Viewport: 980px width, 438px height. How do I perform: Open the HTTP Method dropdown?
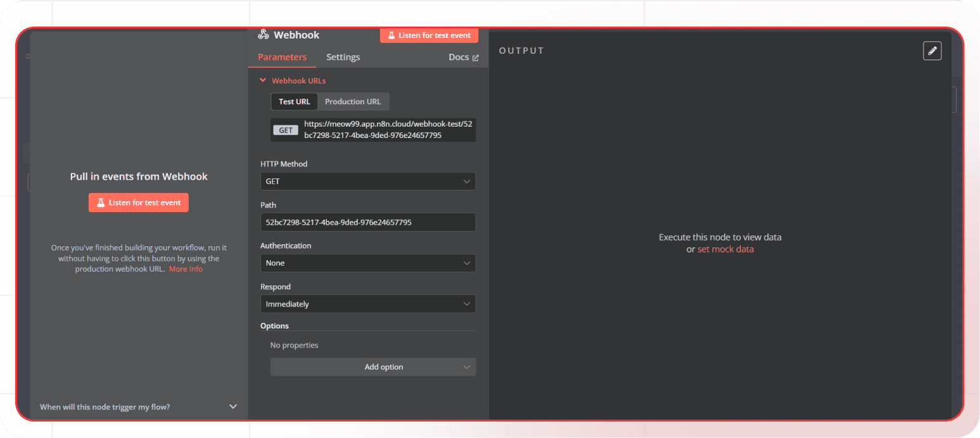point(367,181)
